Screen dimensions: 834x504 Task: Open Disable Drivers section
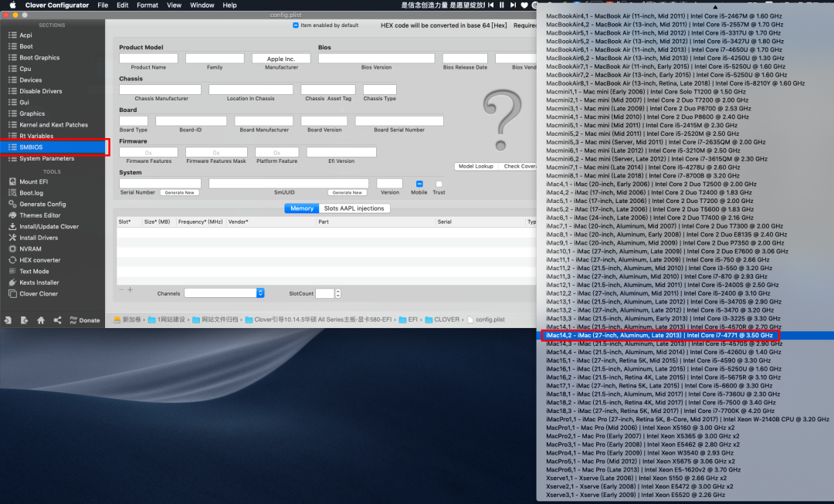click(x=40, y=91)
